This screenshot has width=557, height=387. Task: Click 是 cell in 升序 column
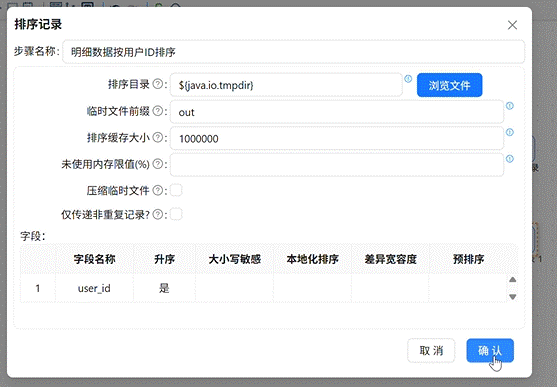(164, 288)
